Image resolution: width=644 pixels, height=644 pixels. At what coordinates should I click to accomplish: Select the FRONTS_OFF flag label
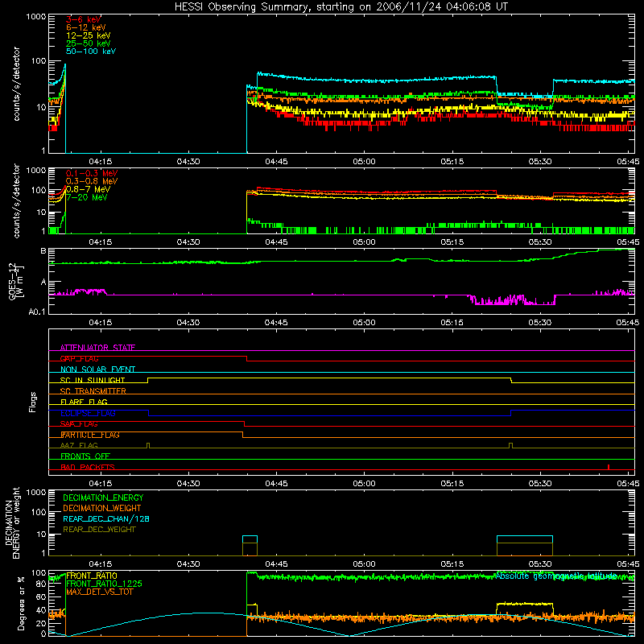pos(85,456)
